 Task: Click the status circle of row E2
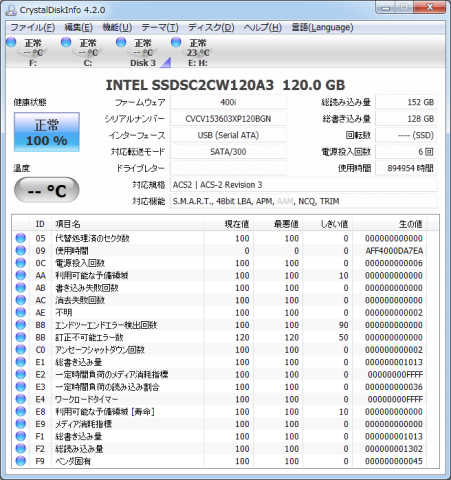pyautogui.click(x=21, y=374)
